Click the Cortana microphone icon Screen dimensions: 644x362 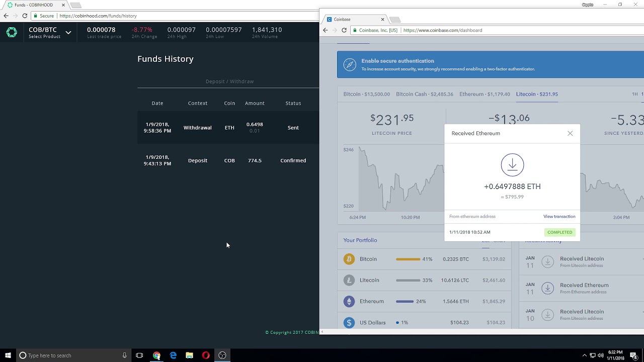[x=124, y=355]
